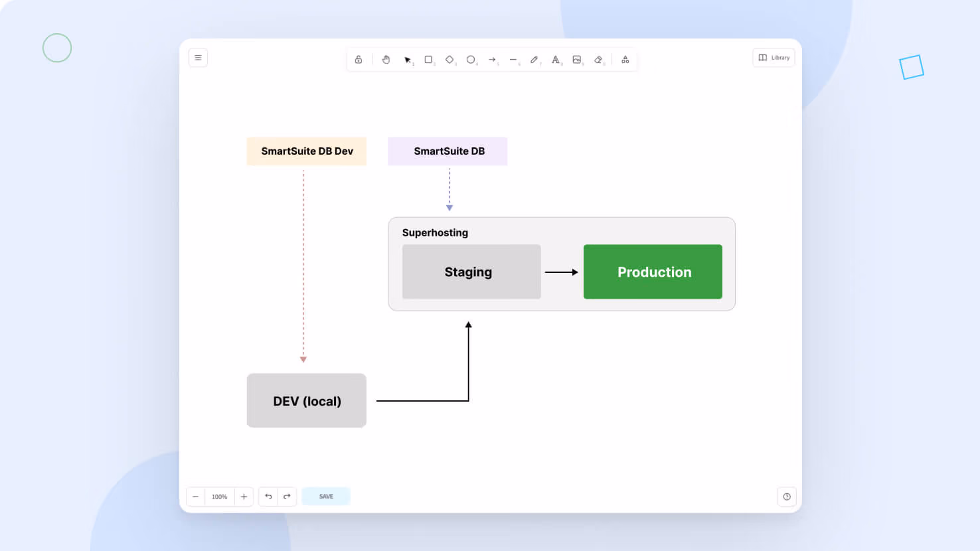
Task: Select the Insert image tool
Action: [577, 60]
